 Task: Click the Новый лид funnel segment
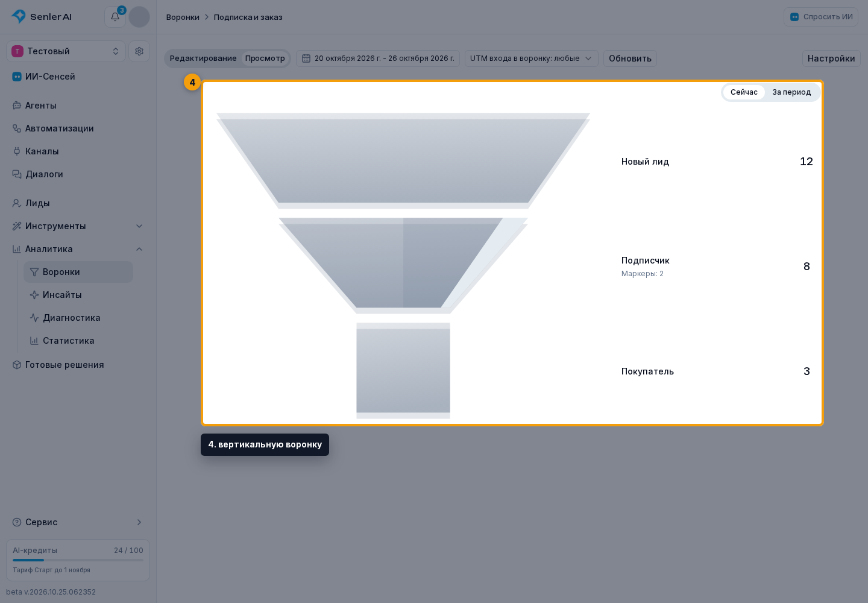[x=403, y=161]
